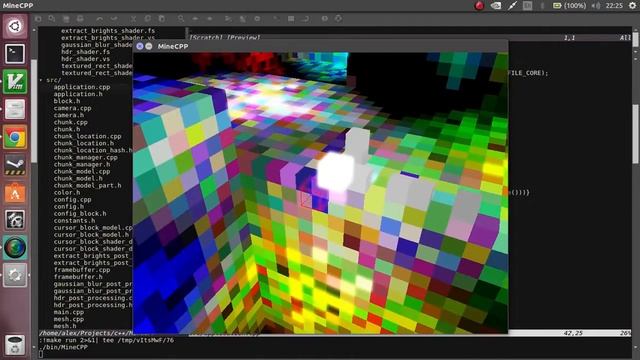Image resolution: width=640 pixels, height=360 pixels.
Task: Open the sound volume indicator menu
Action: tap(596, 6)
